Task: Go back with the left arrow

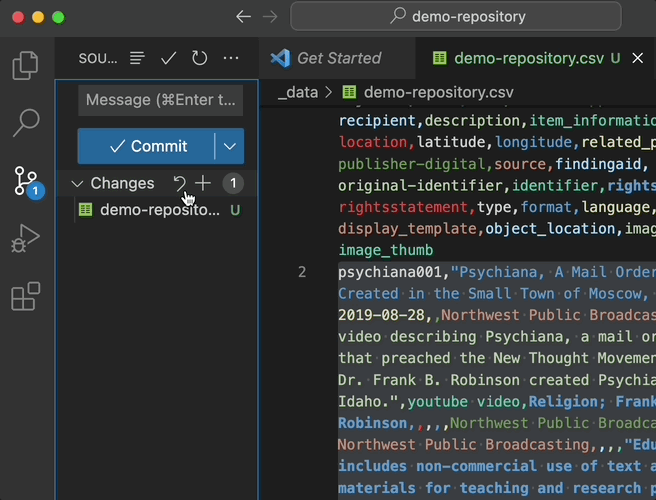Action: (243, 17)
